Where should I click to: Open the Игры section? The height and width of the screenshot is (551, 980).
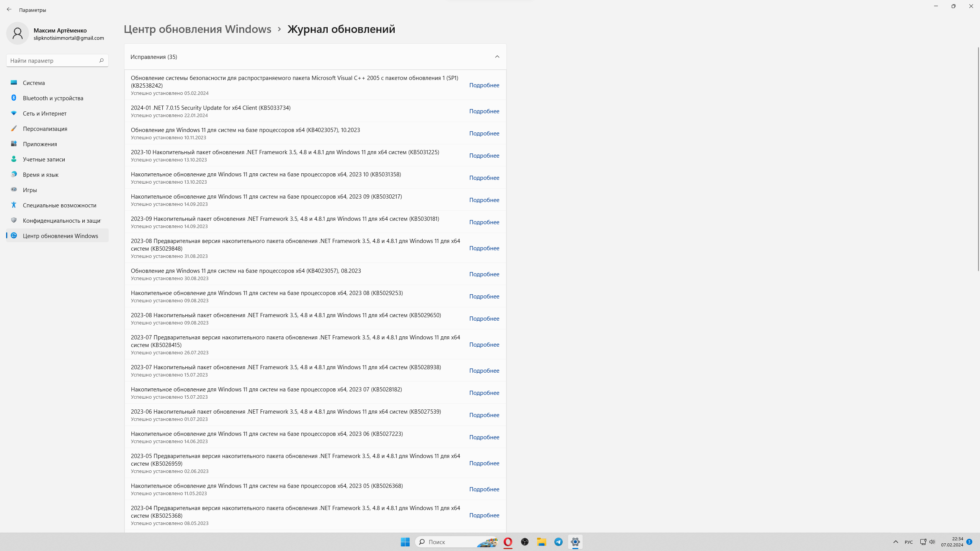tap(57, 190)
